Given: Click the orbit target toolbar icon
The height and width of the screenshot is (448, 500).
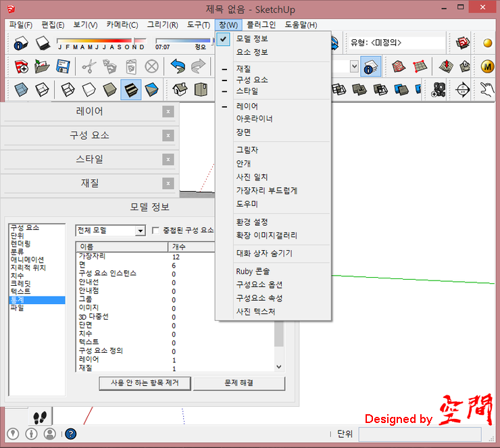Looking at the screenshot, I should 463,90.
